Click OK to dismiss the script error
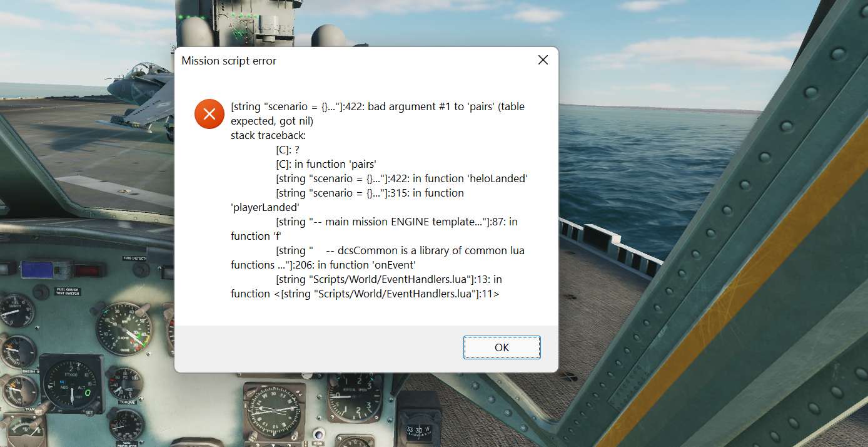Viewport: 868px width, 447px height. [502, 347]
